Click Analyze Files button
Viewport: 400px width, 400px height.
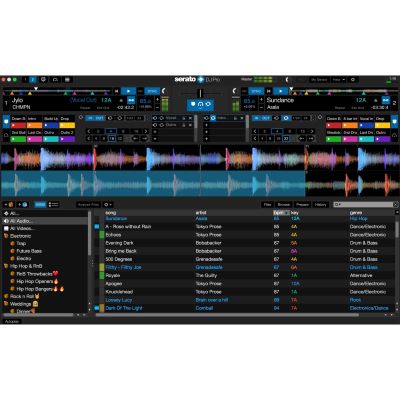click(x=88, y=205)
